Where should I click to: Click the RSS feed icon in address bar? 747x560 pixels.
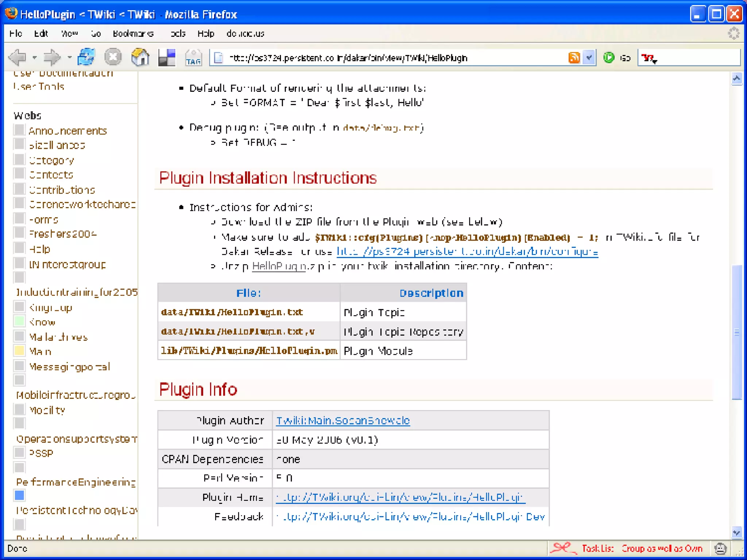(574, 58)
